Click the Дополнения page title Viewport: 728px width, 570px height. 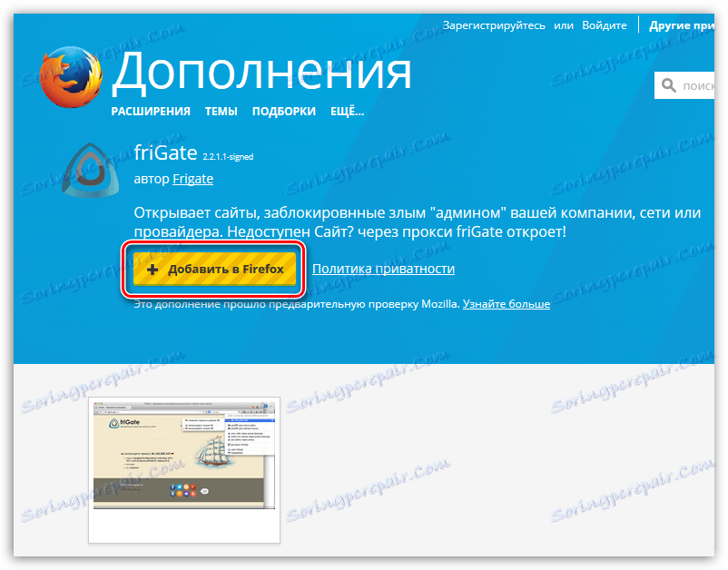pyautogui.click(x=261, y=72)
